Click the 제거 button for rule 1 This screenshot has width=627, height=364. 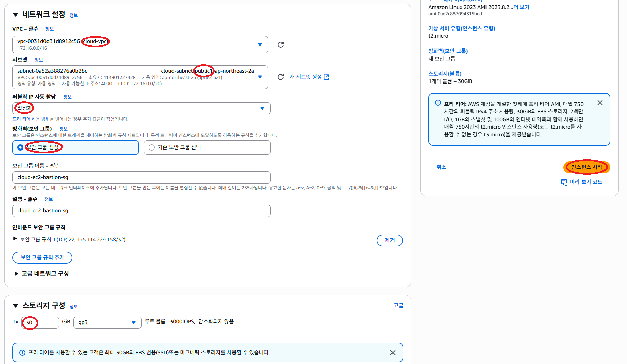click(x=389, y=240)
